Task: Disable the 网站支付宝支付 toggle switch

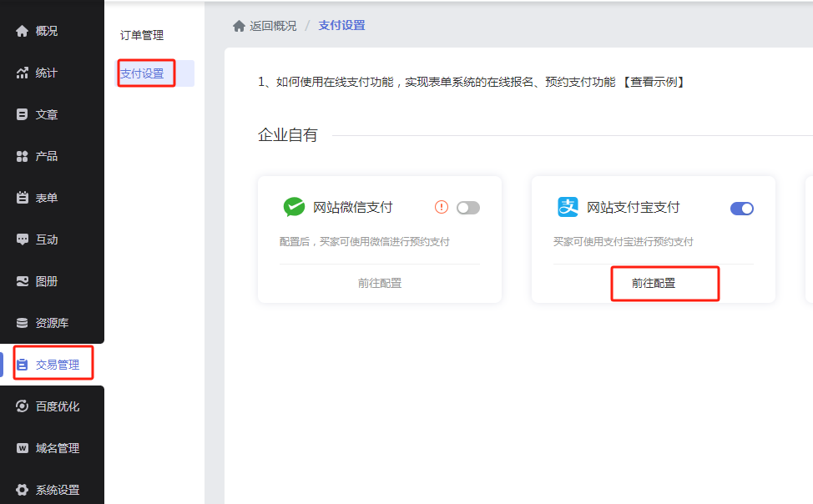Action: (x=742, y=209)
